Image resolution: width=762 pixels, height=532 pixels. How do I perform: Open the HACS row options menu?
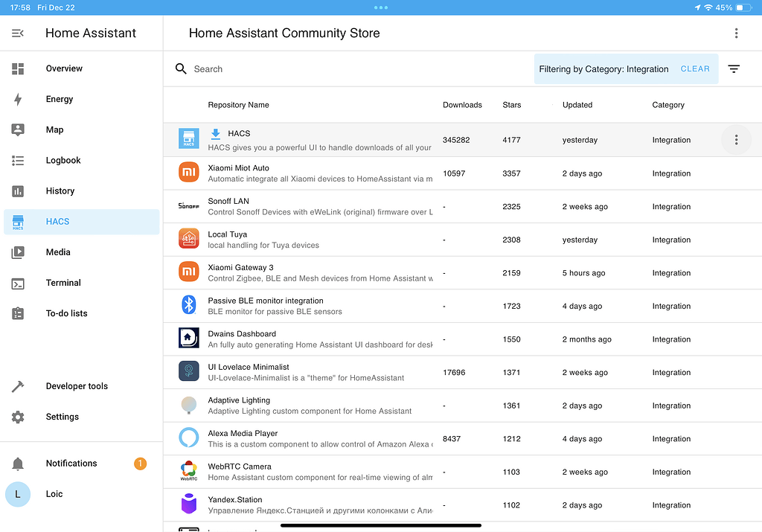(x=736, y=140)
